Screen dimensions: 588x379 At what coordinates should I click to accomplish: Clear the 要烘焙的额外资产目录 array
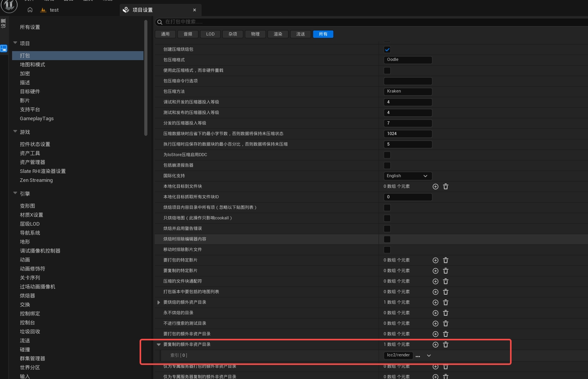coord(446,302)
